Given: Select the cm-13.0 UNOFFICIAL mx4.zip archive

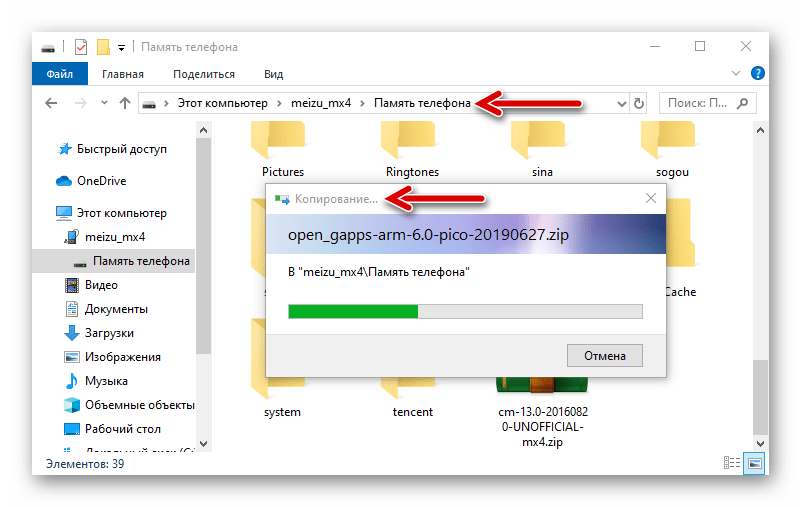Looking at the screenshot, I should click(x=543, y=414).
